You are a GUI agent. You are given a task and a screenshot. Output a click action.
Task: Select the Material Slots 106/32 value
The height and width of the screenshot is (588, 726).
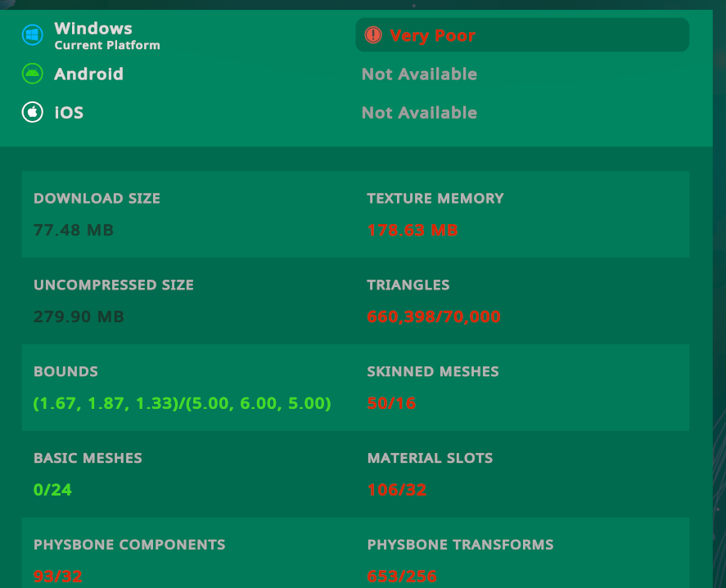[x=397, y=491]
